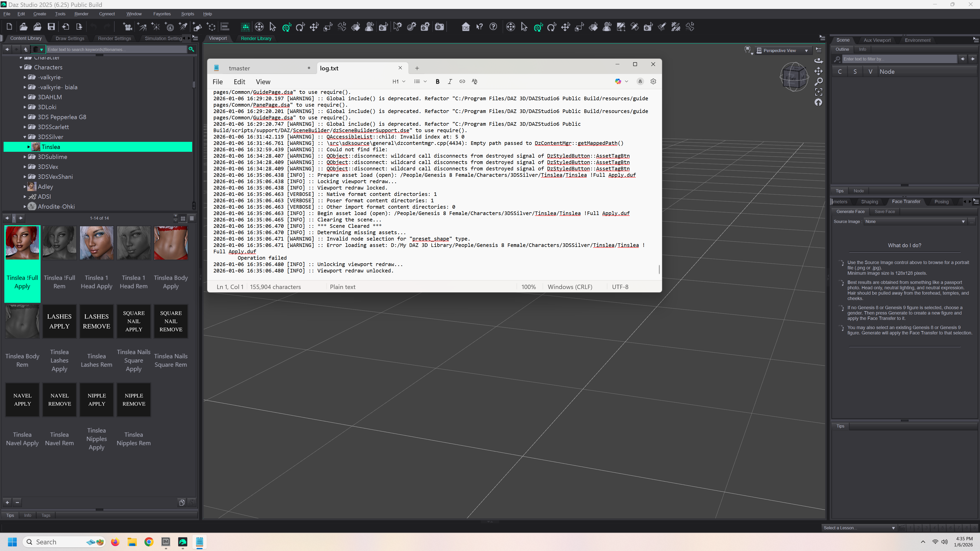Image resolution: width=980 pixels, height=551 pixels.
Task: Click the Save scene toolbar icon
Action: (x=51, y=27)
